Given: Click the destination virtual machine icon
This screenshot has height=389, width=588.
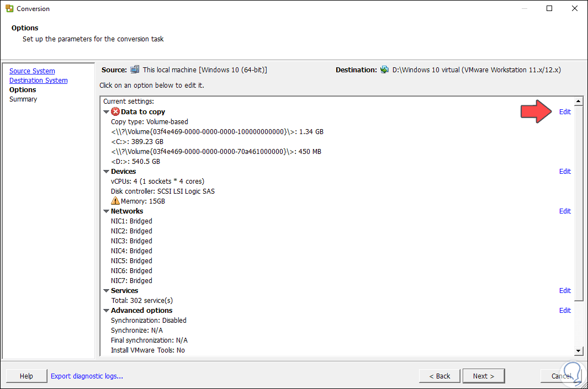Looking at the screenshot, I should pyautogui.click(x=384, y=70).
